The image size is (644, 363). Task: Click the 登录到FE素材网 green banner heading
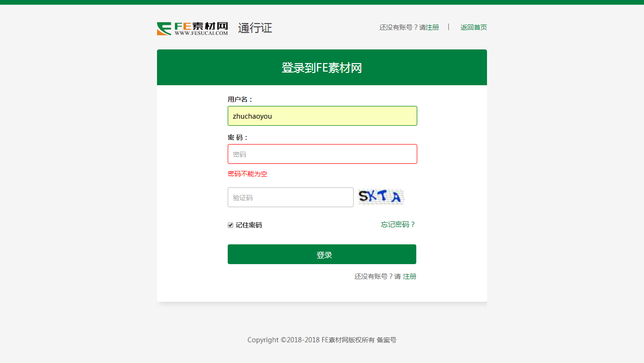322,68
